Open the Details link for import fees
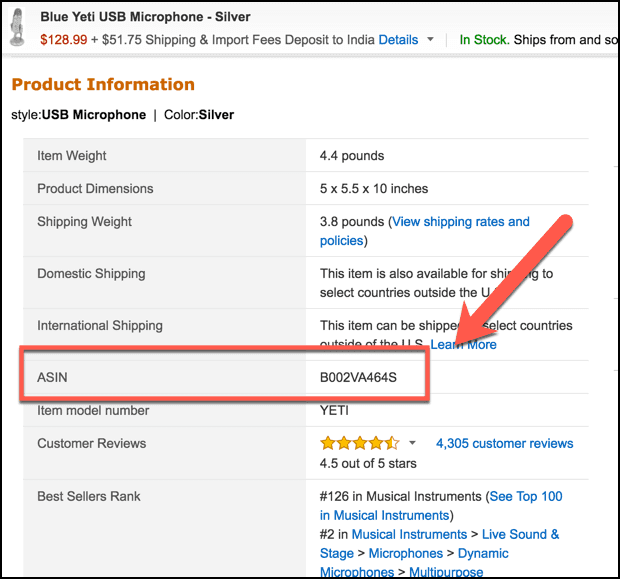The height and width of the screenshot is (579, 620). tap(398, 40)
